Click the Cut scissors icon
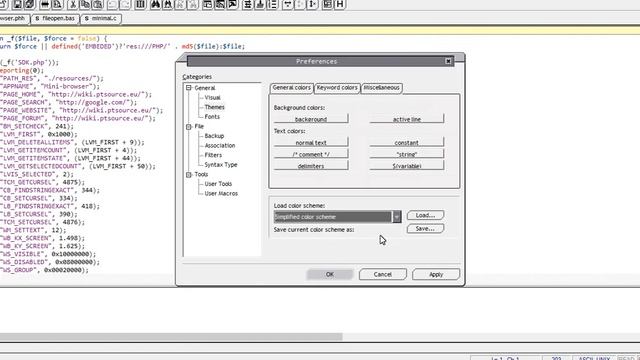Viewport: 640px width, 360px height. tap(73, 4)
